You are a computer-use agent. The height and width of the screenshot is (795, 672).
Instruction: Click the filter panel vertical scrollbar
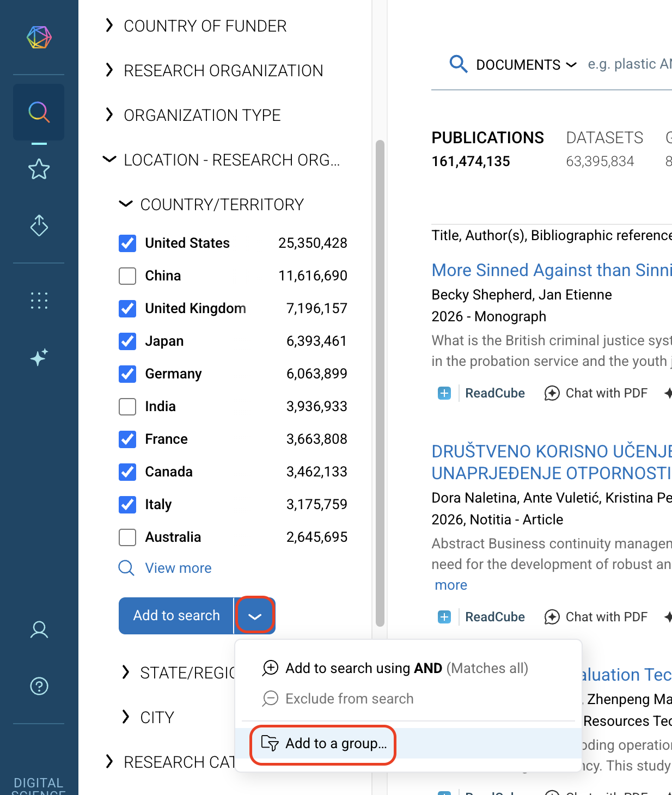[x=380, y=381]
